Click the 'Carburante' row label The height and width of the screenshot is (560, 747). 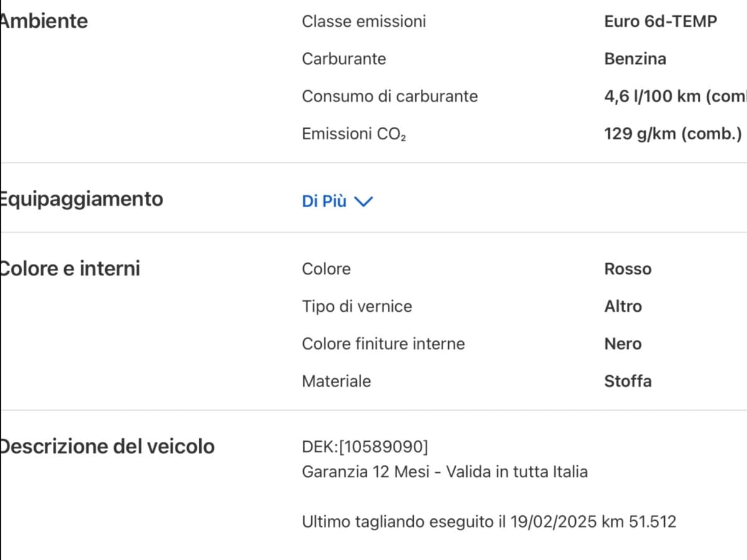tap(344, 58)
